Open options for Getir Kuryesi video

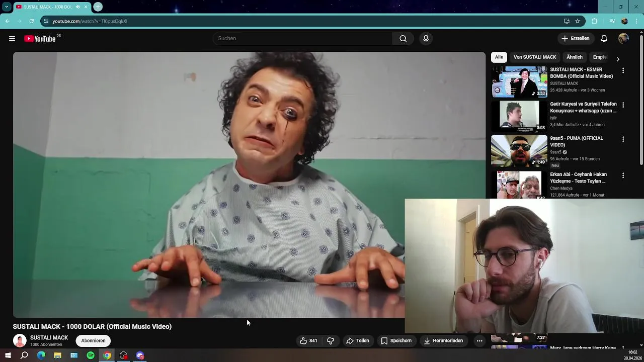tap(623, 105)
